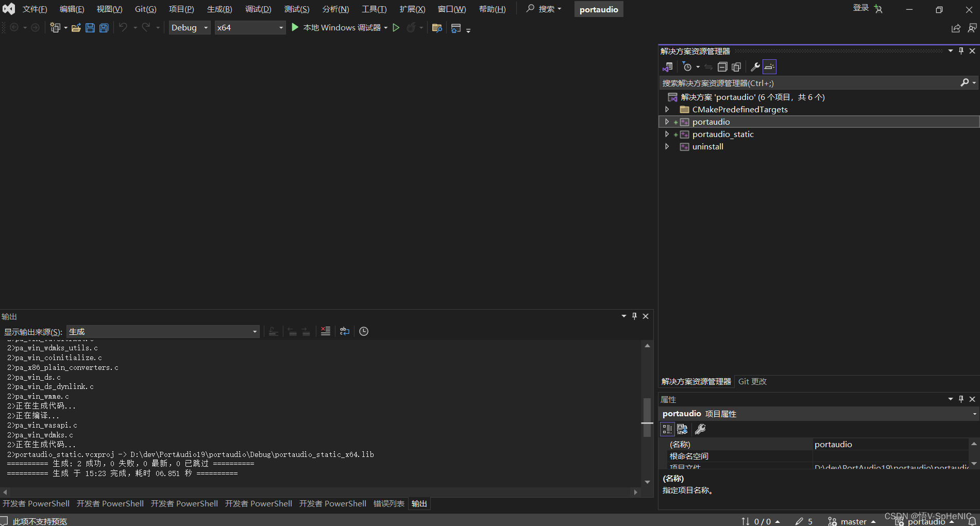The height and width of the screenshot is (526, 980).
Task: Open the output source dropdown showing 生成
Action: 163,332
